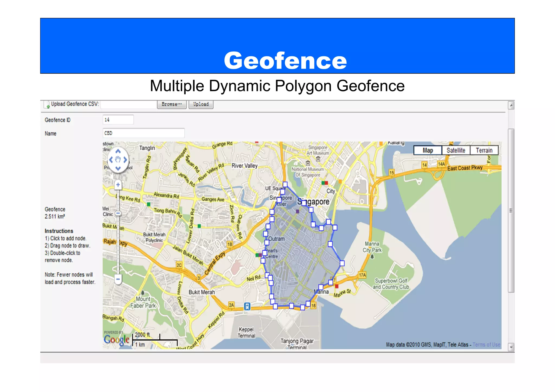Click the Mount Faber Park tree icon
Screen dimensions: 555x392
(x=143, y=293)
